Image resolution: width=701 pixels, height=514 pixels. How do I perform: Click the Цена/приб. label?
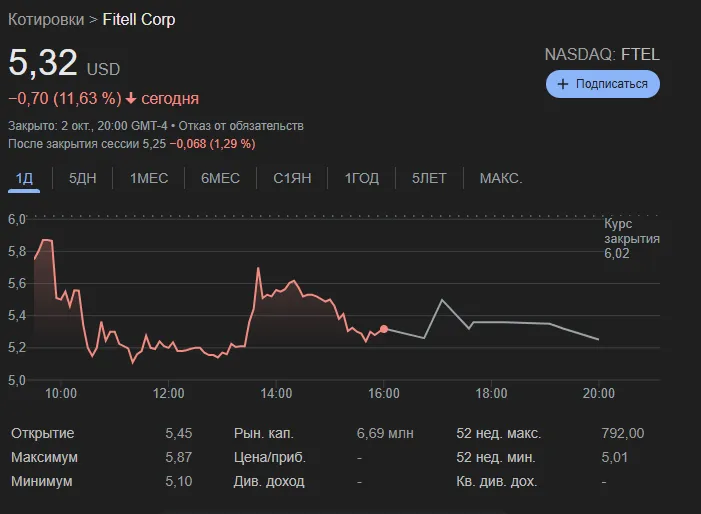point(270,457)
